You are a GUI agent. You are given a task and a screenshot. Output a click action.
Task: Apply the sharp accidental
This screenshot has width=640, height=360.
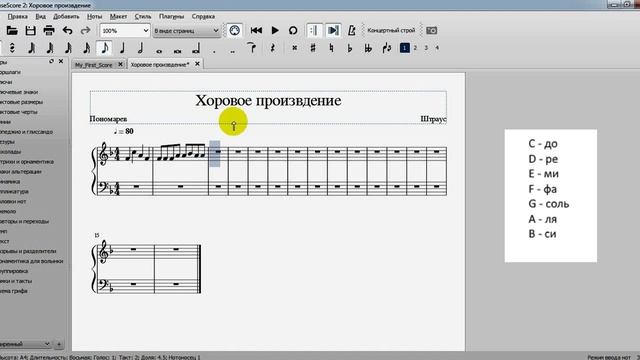[313, 48]
